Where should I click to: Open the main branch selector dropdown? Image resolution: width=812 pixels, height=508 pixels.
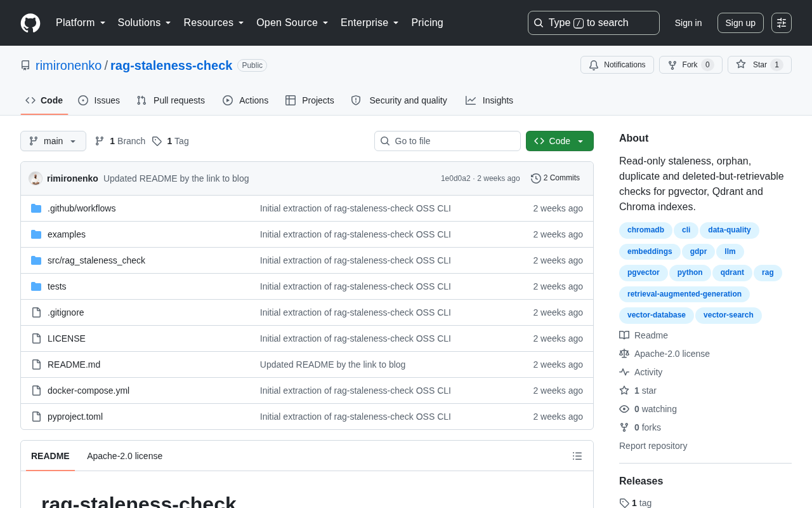click(x=53, y=141)
